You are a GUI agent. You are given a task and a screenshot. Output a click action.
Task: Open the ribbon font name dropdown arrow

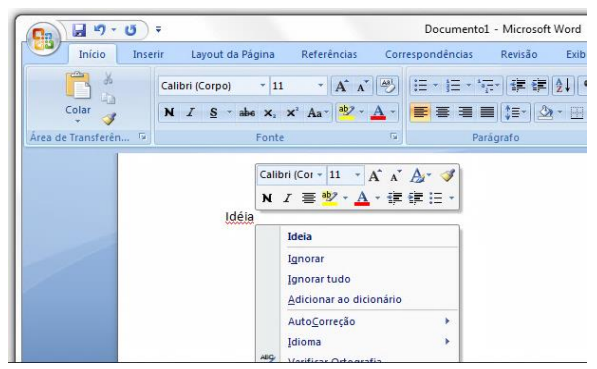(263, 86)
